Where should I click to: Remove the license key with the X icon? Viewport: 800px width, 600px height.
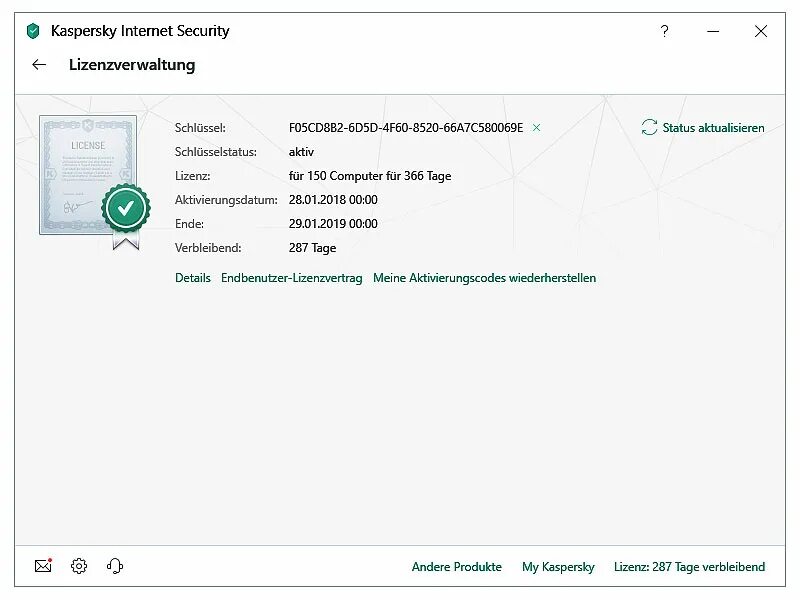click(x=537, y=128)
